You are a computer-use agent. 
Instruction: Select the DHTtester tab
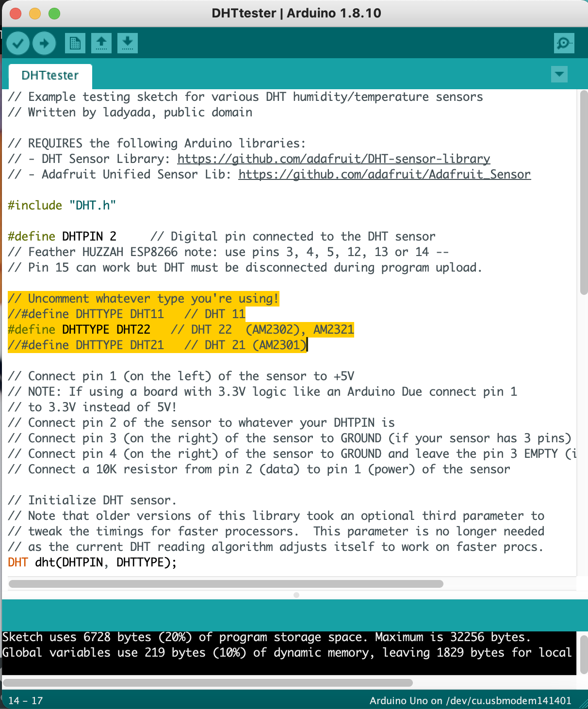50,76
